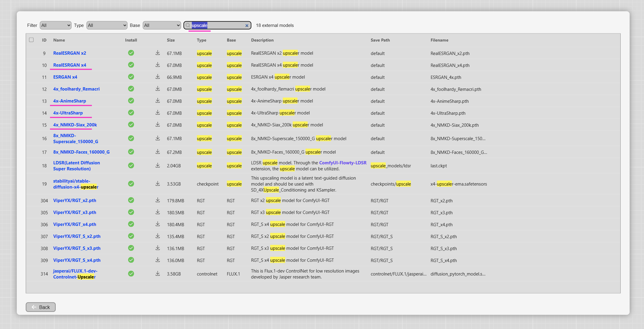Download the 4x_foolhardy_Remacri model

click(x=158, y=89)
